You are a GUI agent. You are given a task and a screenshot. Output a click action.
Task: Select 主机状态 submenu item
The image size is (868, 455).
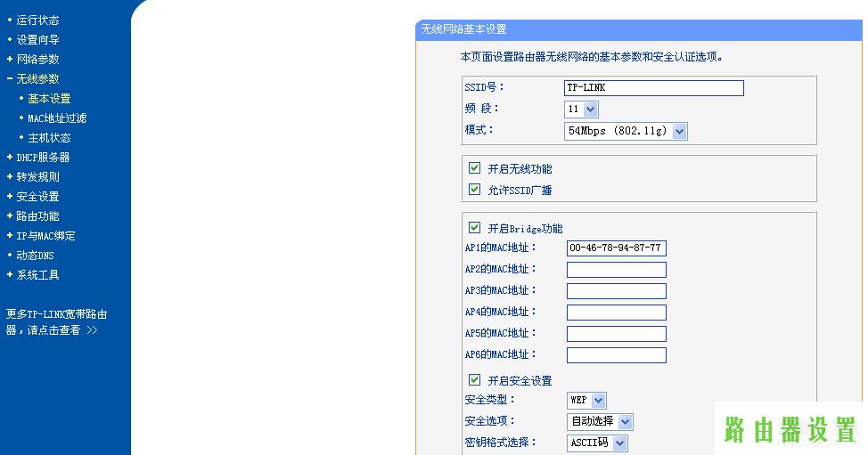point(49,138)
